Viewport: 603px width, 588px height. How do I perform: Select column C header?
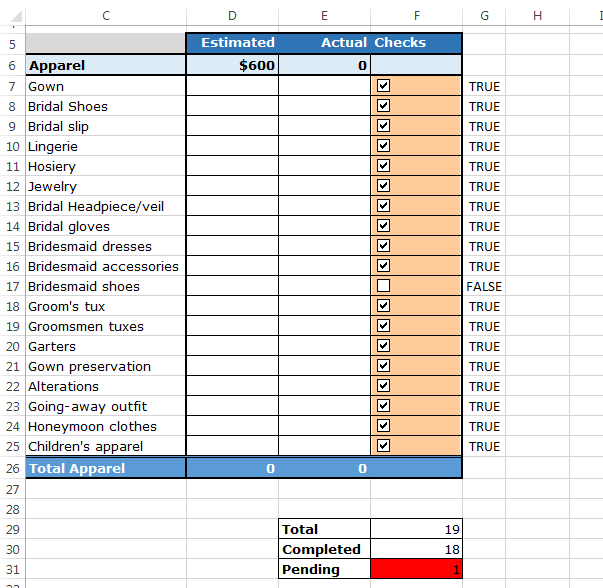[106, 15]
